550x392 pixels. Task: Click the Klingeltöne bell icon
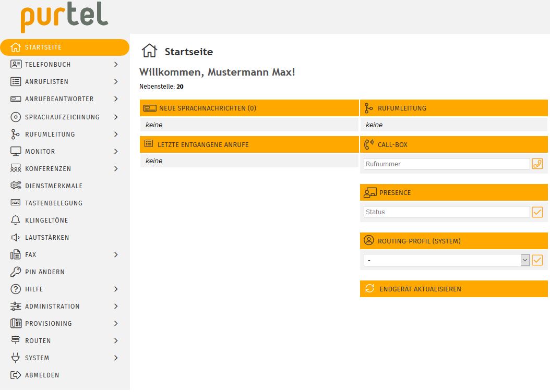[x=16, y=220]
